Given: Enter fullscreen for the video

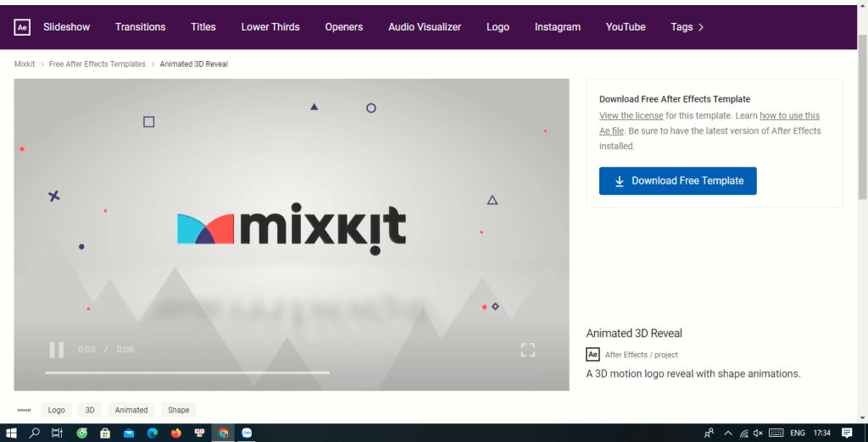Looking at the screenshot, I should (527, 350).
